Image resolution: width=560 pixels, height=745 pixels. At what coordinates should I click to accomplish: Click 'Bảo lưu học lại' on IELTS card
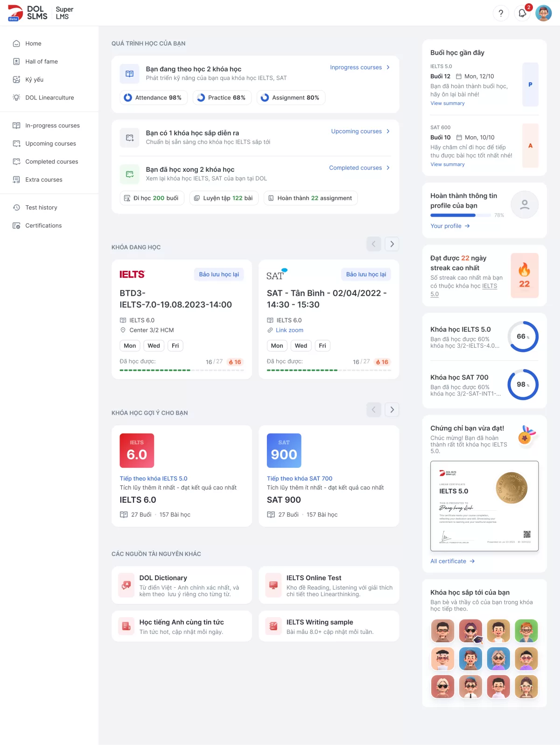coord(219,274)
